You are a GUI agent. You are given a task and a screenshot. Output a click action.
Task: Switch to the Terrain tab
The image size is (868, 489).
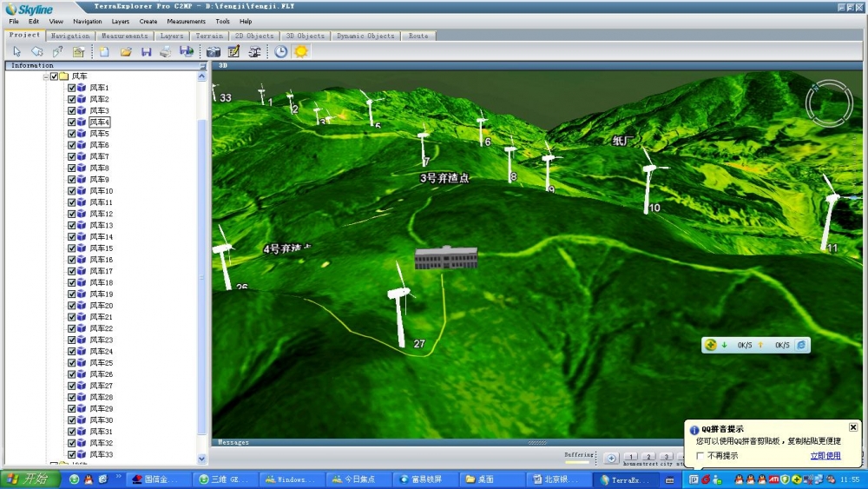click(x=209, y=36)
